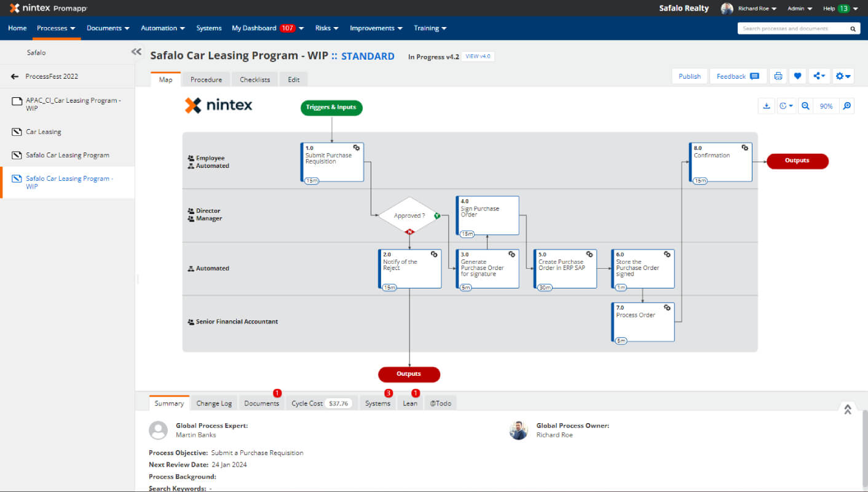This screenshot has height=492, width=868.
Task: Favorite process with the heart icon
Action: pos(797,76)
